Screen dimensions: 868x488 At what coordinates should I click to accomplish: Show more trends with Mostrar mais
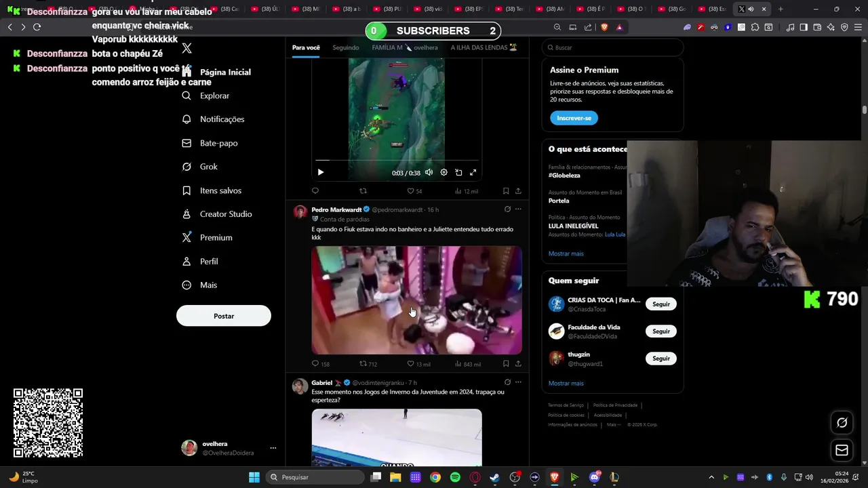[566, 253]
